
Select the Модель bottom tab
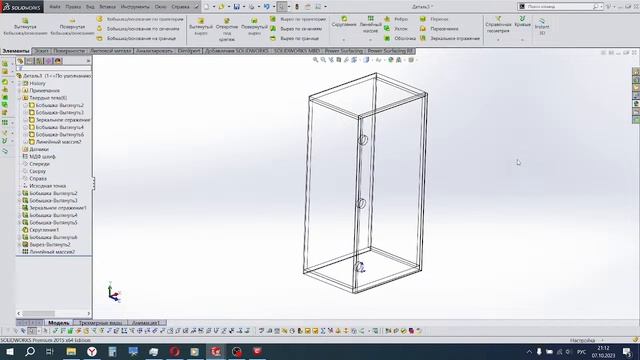(59, 323)
